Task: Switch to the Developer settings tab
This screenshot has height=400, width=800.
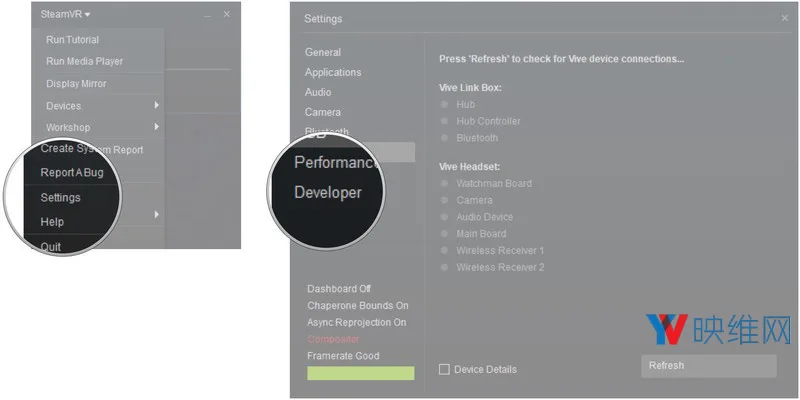Action: 328,192
